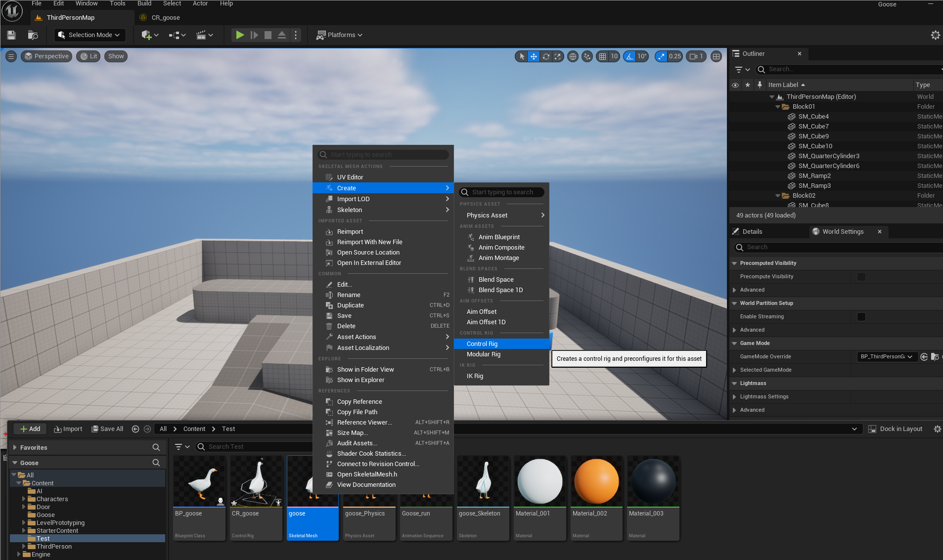Enable the Enable Streaming checkbox
943x560 pixels.
pos(861,317)
